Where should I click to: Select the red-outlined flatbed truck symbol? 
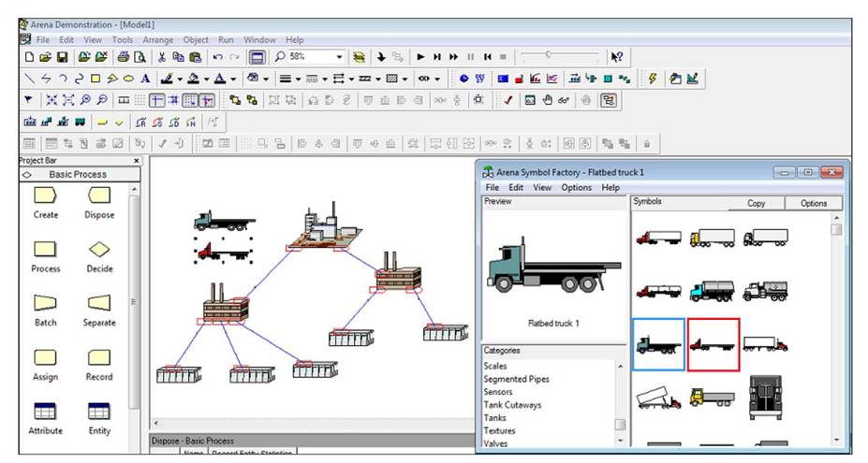click(713, 344)
